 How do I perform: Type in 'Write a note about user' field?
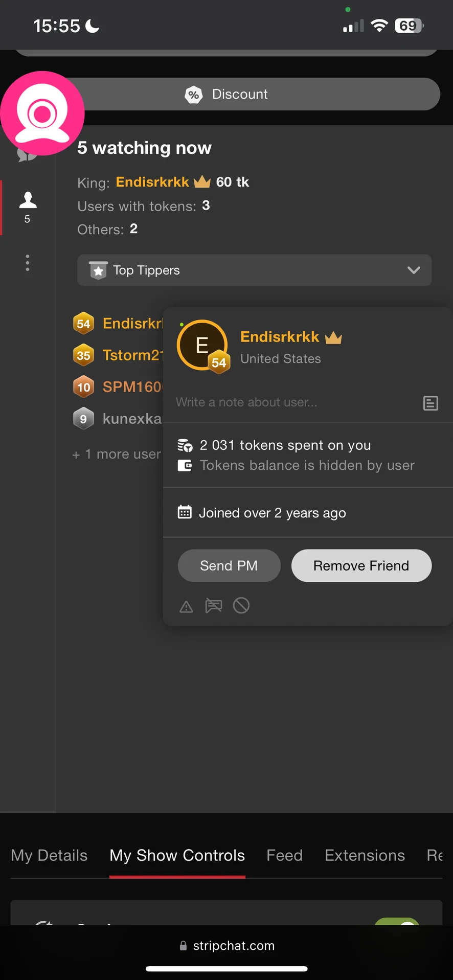(x=291, y=402)
